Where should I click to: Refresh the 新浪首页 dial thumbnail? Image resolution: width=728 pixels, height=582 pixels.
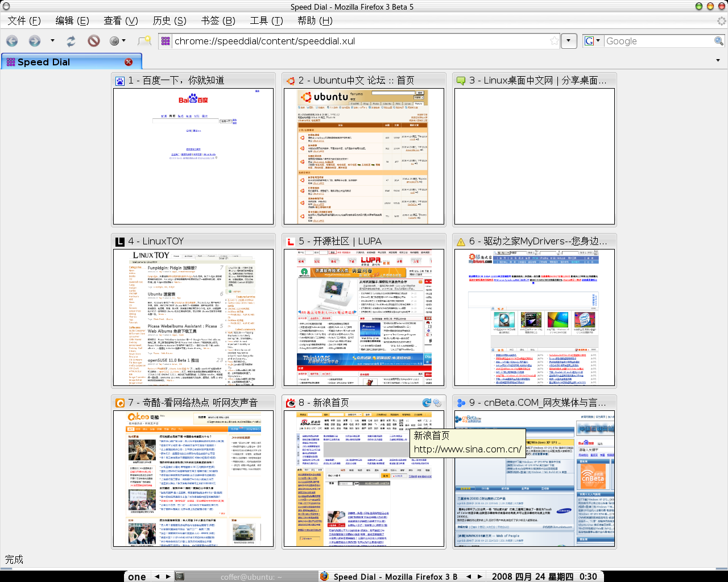click(427, 402)
